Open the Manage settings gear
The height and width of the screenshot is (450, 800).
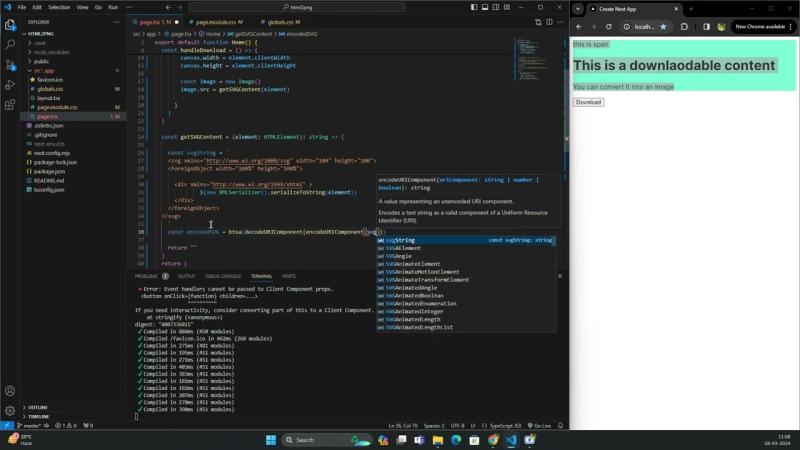pos(9,411)
